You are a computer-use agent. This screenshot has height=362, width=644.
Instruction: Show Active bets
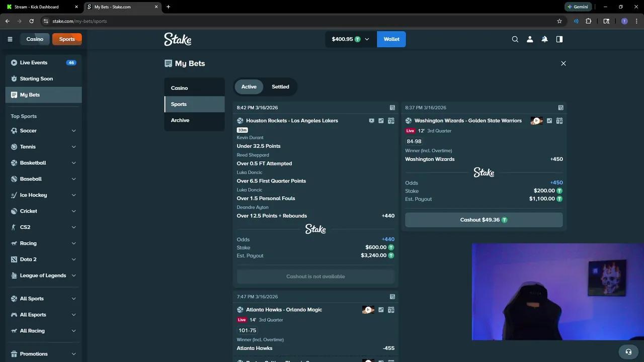coord(249,87)
